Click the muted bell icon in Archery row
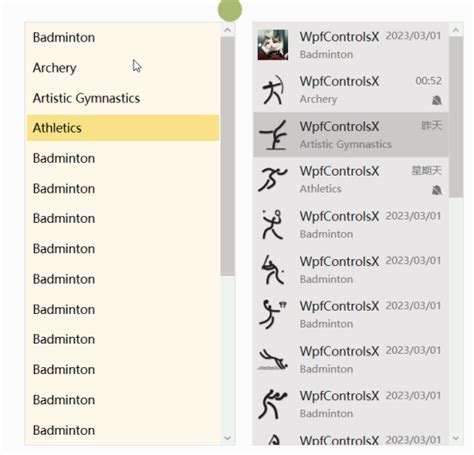This screenshot has height=455, width=474. 437,100
